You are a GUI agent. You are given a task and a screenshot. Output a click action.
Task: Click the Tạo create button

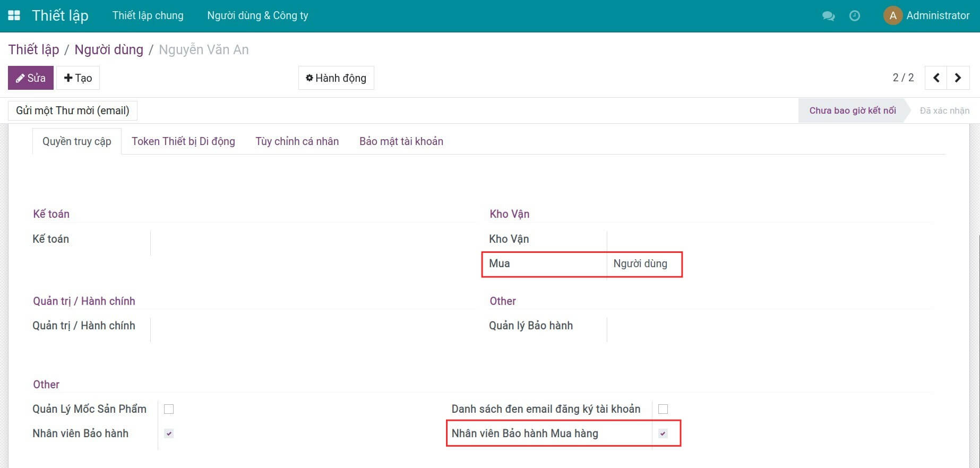coord(78,78)
